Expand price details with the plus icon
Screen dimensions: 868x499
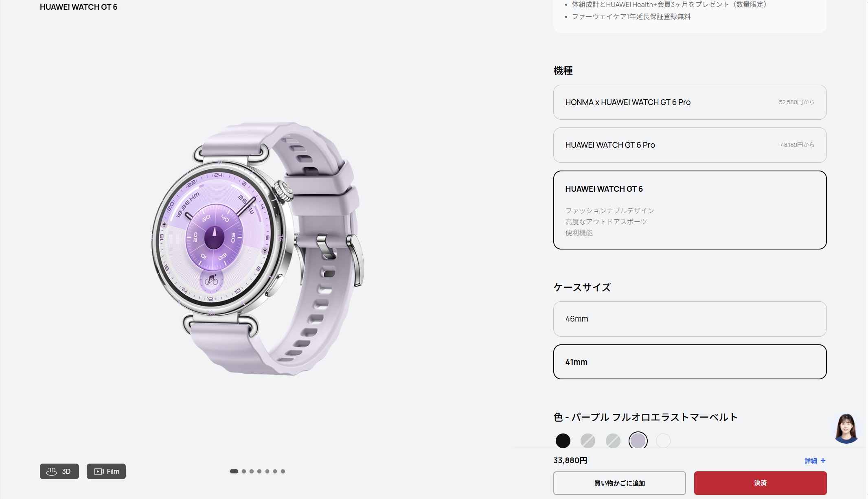coord(823,461)
